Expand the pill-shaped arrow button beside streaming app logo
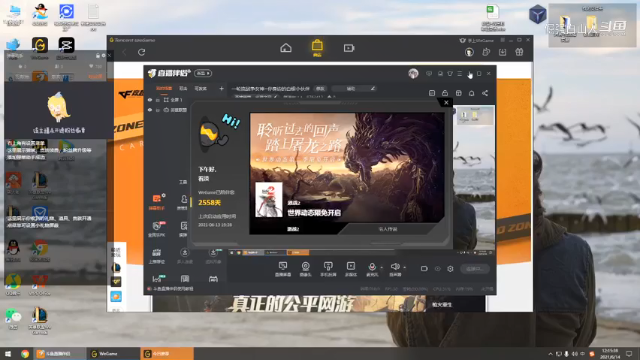Image resolution: width=640 pixels, height=360 pixels. (203, 73)
